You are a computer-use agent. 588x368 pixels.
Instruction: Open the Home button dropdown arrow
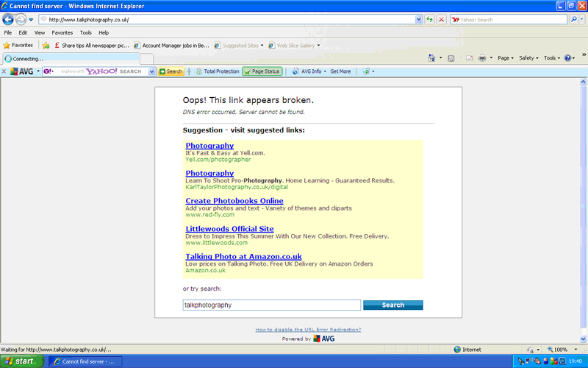[440, 58]
